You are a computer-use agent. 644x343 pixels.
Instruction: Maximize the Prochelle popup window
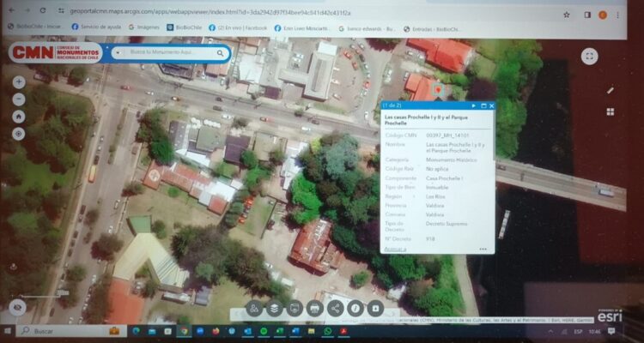pyautogui.click(x=482, y=105)
